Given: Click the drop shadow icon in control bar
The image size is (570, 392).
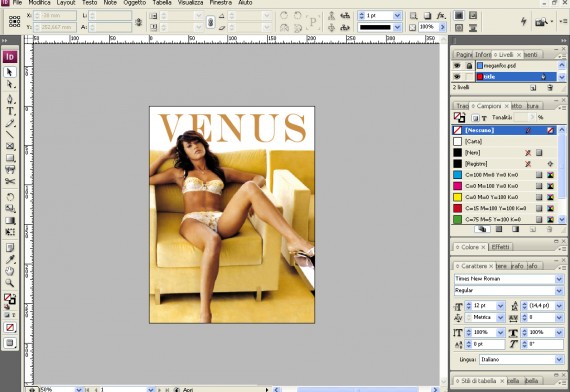Looking at the screenshot, I should (428, 15).
